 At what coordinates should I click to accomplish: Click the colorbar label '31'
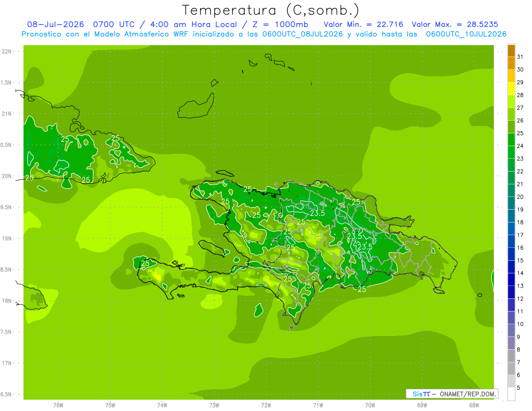click(x=520, y=57)
